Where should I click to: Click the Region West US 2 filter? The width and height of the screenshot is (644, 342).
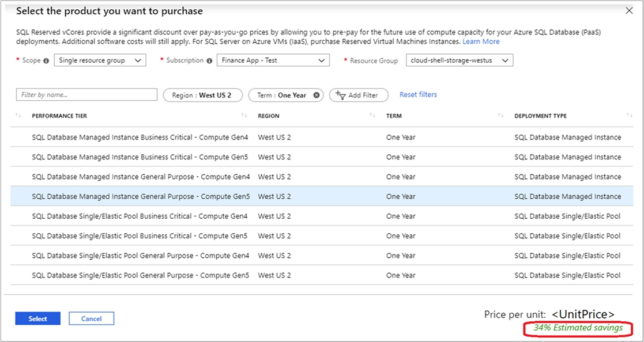pyautogui.click(x=202, y=96)
